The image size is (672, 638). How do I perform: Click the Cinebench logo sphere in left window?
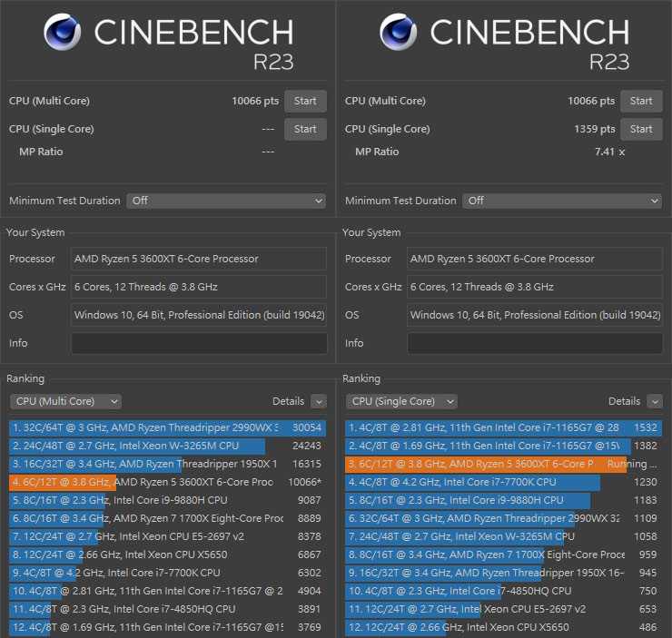point(62,32)
